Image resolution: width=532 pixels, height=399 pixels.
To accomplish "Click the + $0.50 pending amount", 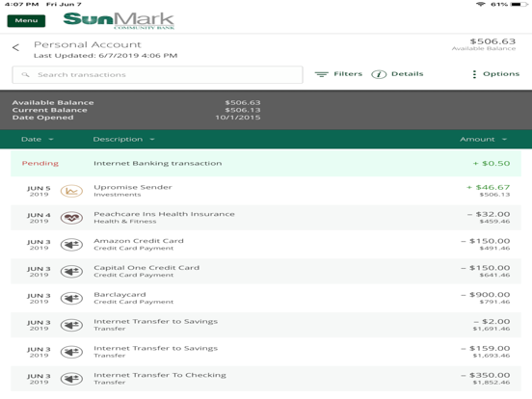I will [492, 163].
